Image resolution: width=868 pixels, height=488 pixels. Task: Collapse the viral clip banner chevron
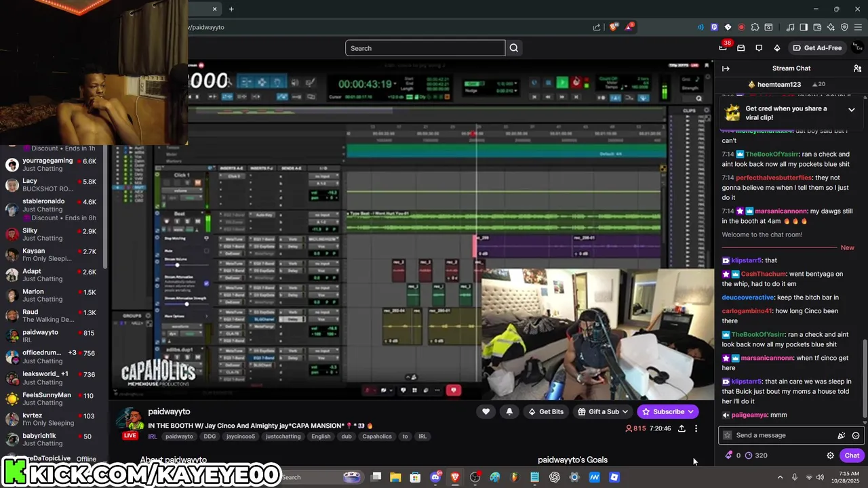click(x=852, y=110)
